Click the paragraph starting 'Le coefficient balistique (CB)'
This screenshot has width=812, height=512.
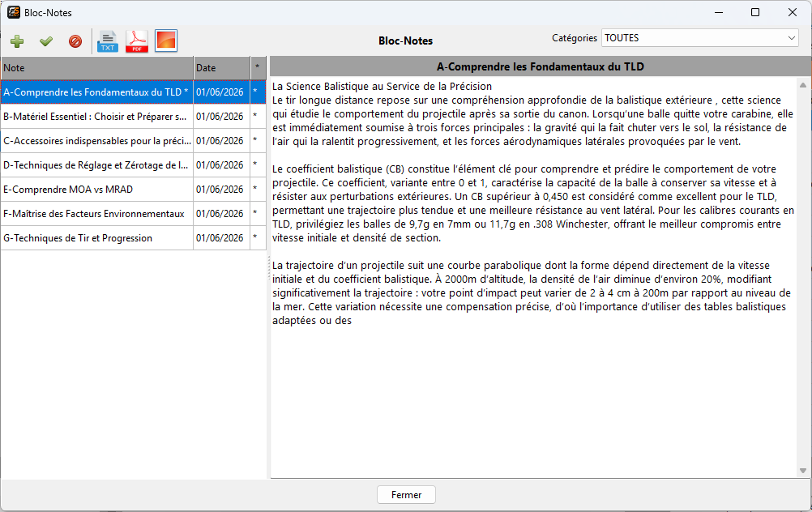pyautogui.click(x=533, y=203)
